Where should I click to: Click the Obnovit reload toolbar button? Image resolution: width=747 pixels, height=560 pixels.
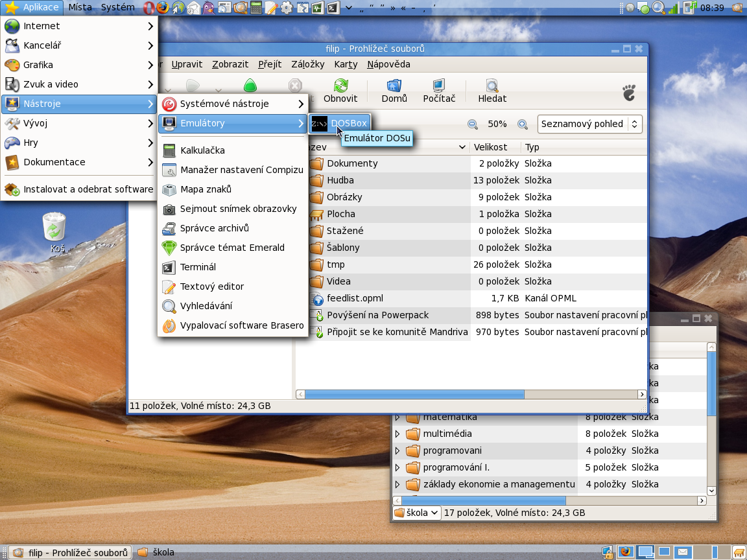click(340, 91)
